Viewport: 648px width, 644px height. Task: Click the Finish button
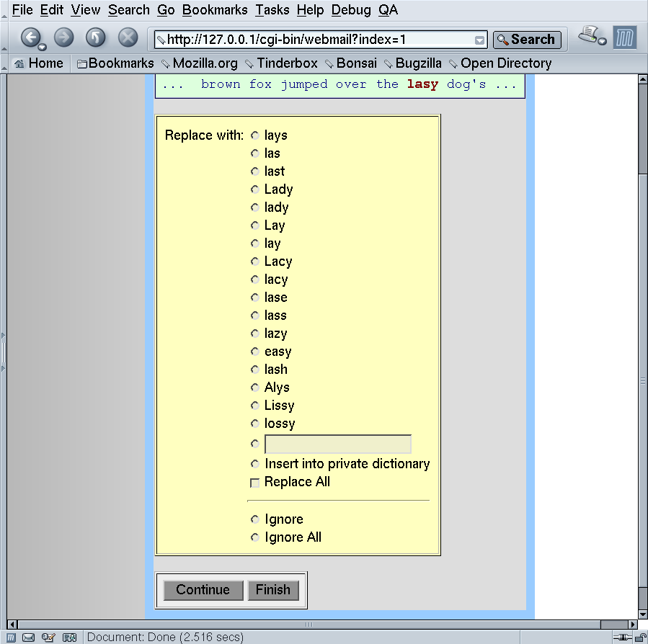point(273,590)
